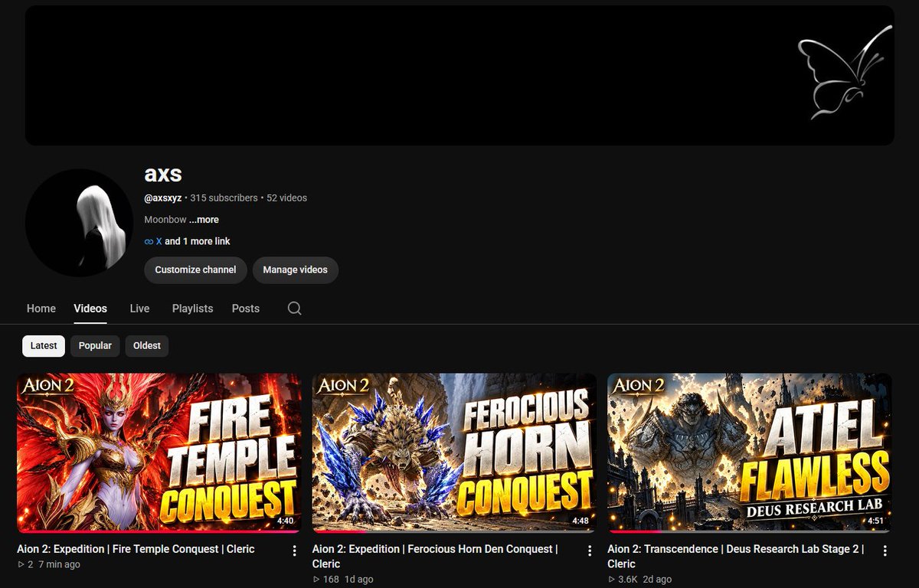Open the three-dot menu for Deus Research Lab video
Viewport: 919px width, 588px height.
(x=885, y=550)
